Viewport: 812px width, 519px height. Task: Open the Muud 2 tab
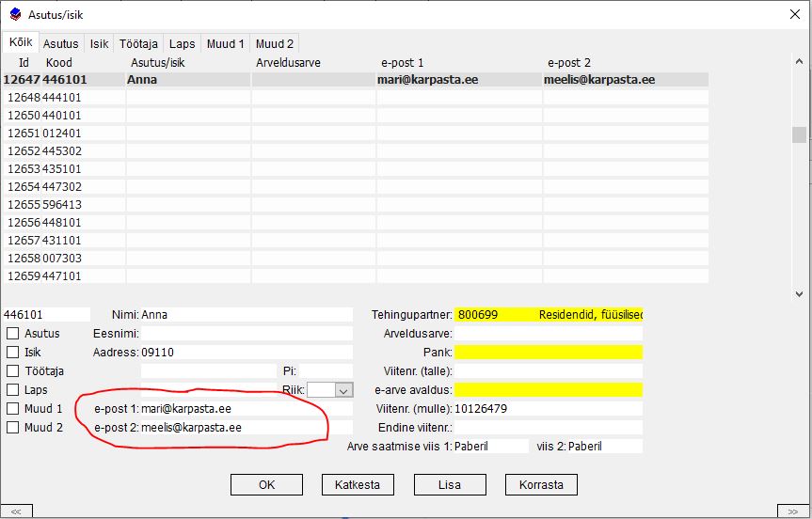pyautogui.click(x=275, y=43)
